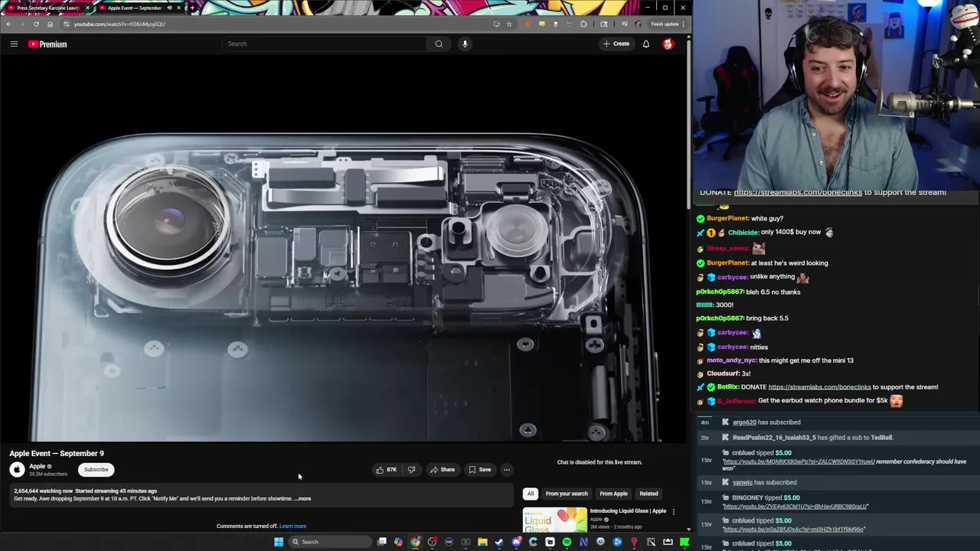Open the Create menu
Screen dimensions: 980x551
(616, 44)
